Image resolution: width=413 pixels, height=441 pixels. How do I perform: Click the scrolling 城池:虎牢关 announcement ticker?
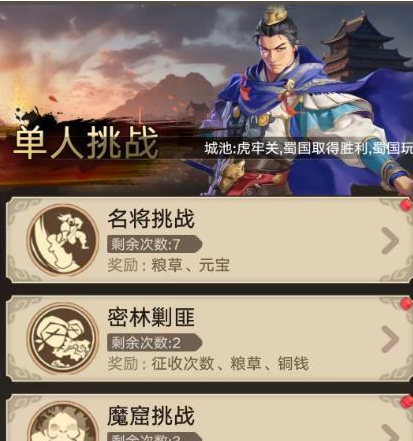click(308, 148)
